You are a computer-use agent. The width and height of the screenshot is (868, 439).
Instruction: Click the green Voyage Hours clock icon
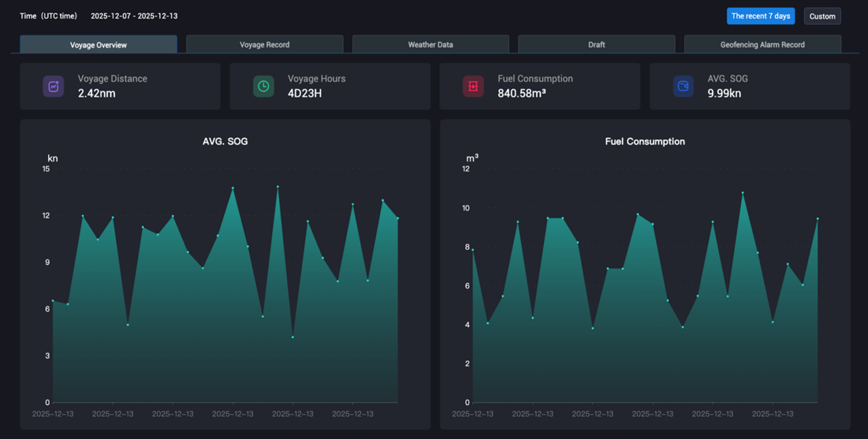[x=263, y=87]
